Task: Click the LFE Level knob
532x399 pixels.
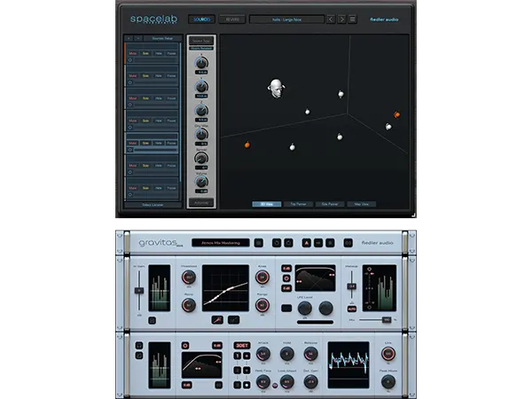Action: 304,308
